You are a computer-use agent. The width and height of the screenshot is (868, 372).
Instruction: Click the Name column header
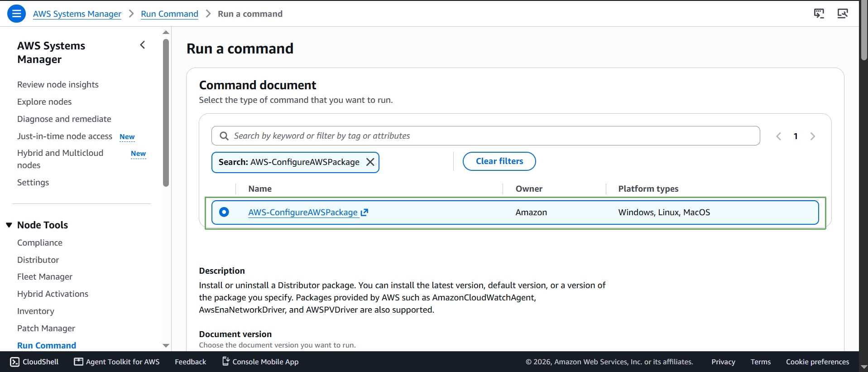[x=260, y=189]
